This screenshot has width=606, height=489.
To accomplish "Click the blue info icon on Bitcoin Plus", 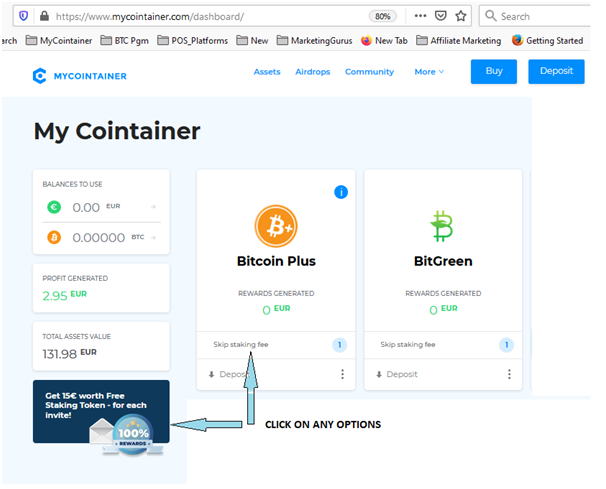I will pos(341,192).
